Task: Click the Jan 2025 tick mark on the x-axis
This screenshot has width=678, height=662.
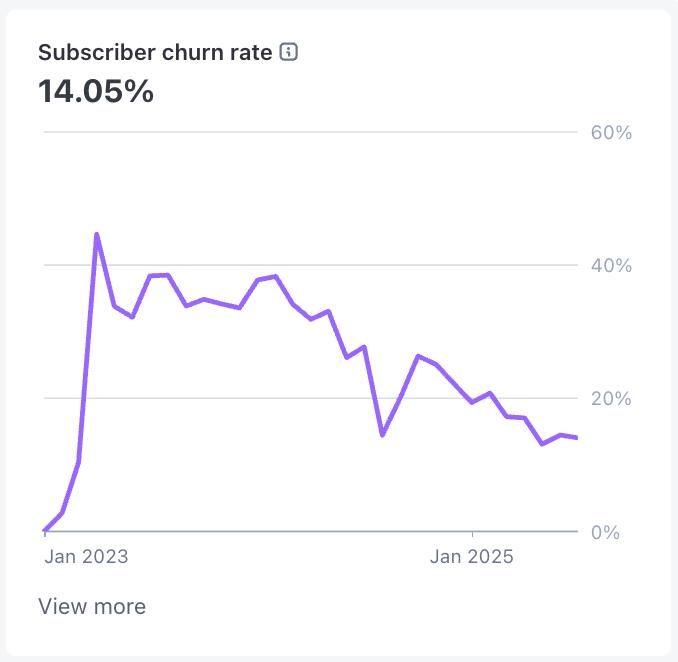Action: [x=473, y=535]
